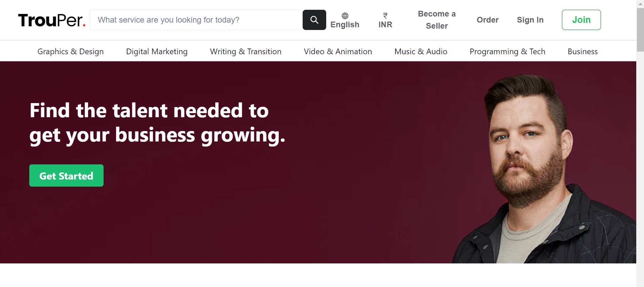Image resolution: width=644 pixels, height=287 pixels.
Task: Select the Digital Marketing category
Action: coord(157,52)
